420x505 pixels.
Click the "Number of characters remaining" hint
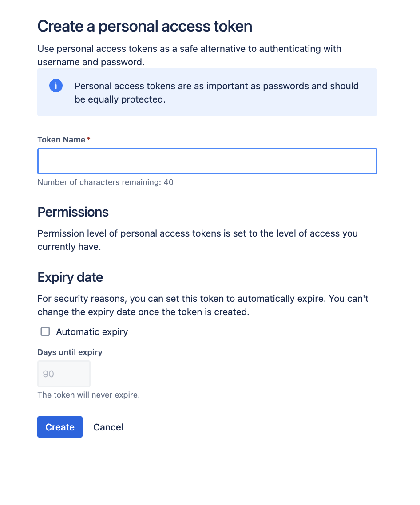pyautogui.click(x=105, y=182)
